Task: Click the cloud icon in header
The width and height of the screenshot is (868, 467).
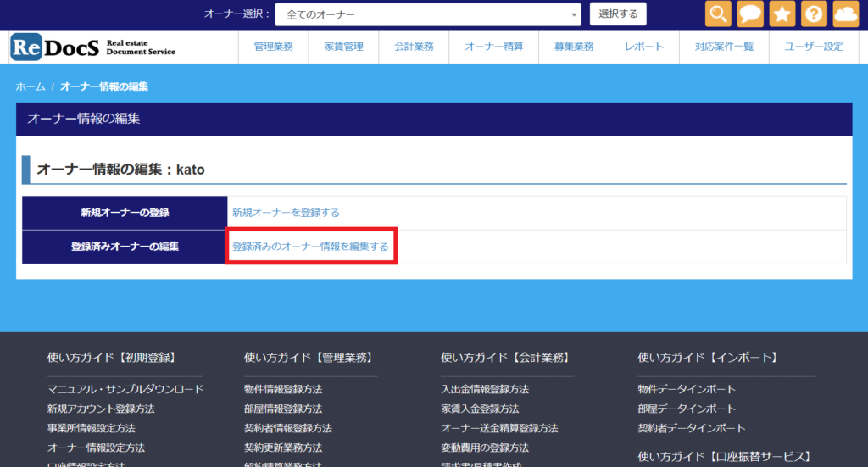Action: (846, 14)
